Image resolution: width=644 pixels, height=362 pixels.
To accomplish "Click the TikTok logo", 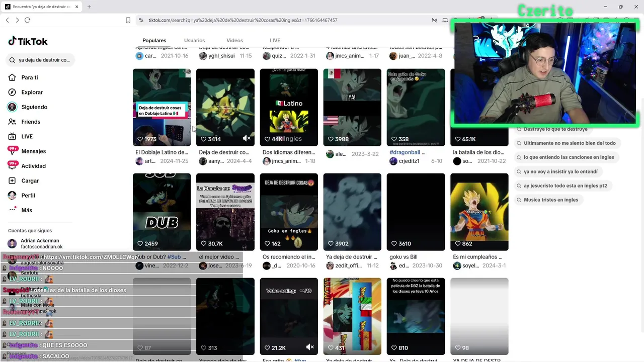I will [28, 41].
